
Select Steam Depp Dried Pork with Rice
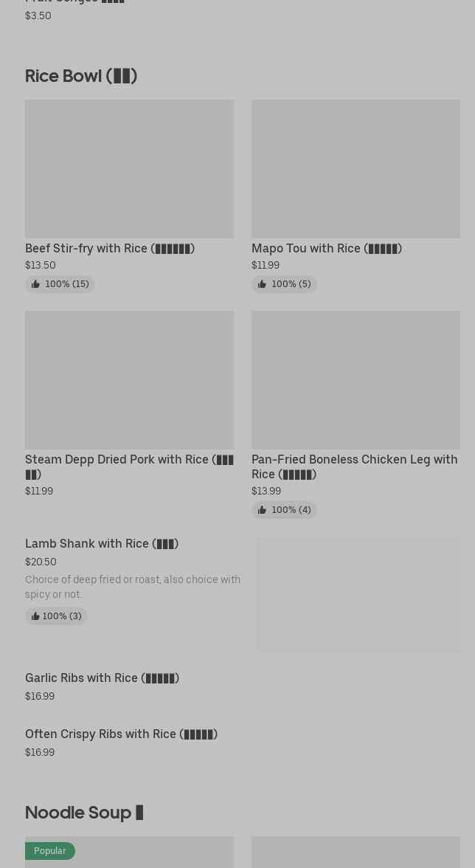click(129, 466)
